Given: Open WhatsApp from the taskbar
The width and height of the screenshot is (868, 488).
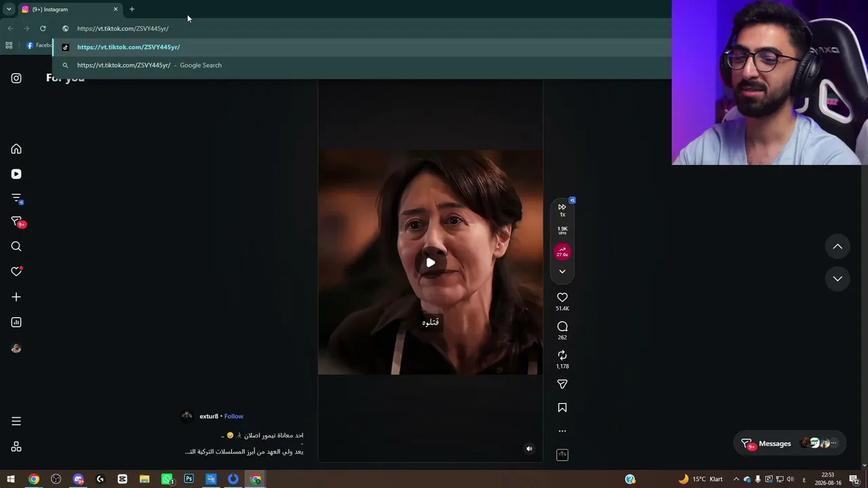Looking at the screenshot, I should coord(167,479).
